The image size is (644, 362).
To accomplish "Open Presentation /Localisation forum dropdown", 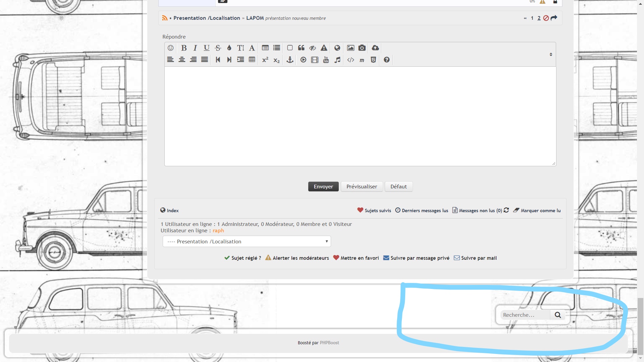I will coord(247,241).
